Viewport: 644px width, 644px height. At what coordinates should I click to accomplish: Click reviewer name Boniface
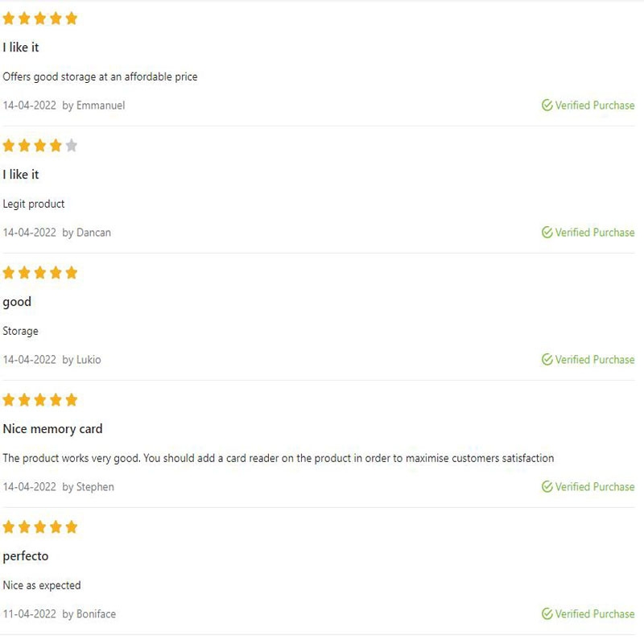click(96, 614)
